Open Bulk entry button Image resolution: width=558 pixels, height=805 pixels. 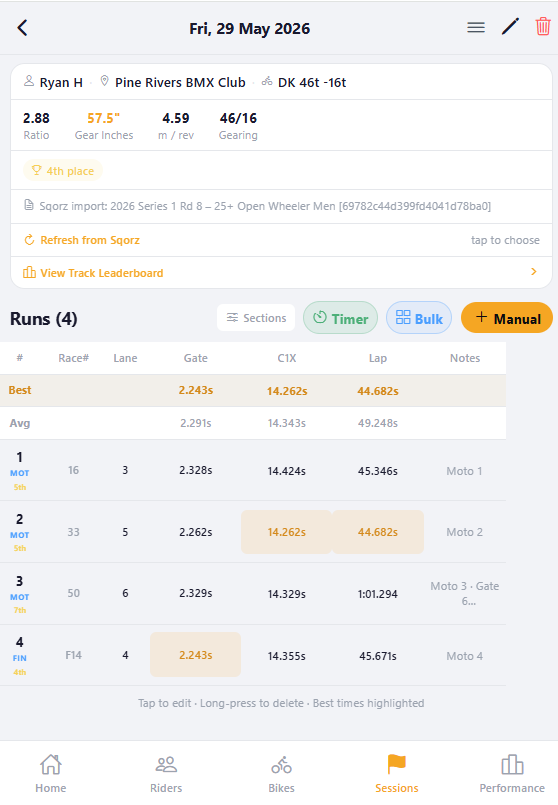pos(419,318)
